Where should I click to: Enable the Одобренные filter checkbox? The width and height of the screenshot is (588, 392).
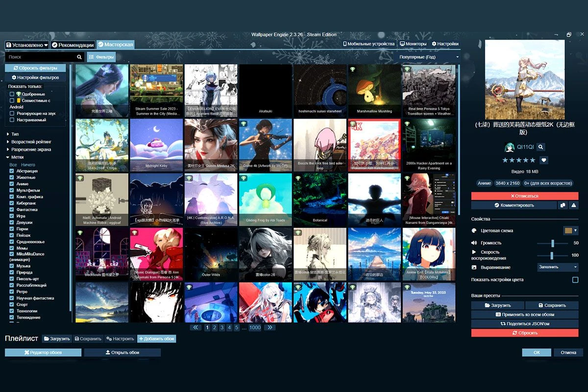12,94
